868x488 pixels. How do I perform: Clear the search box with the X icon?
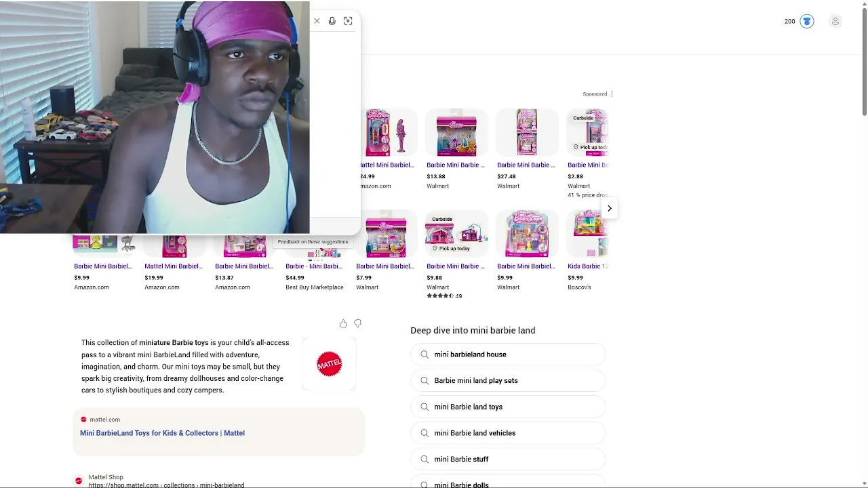pyautogui.click(x=317, y=21)
